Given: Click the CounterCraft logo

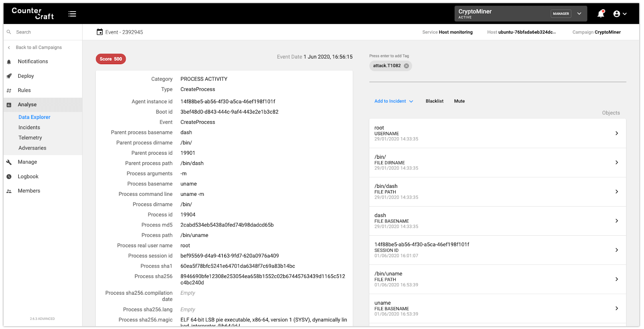Looking at the screenshot, I should point(33,14).
